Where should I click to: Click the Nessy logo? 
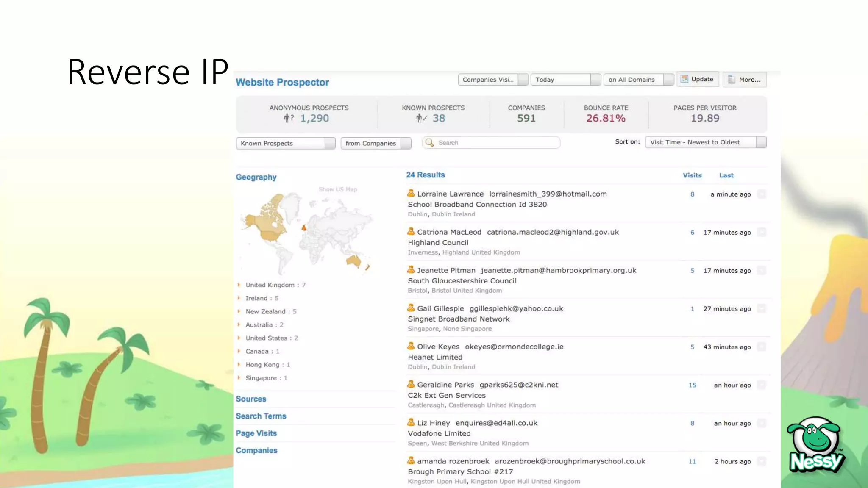click(816, 444)
